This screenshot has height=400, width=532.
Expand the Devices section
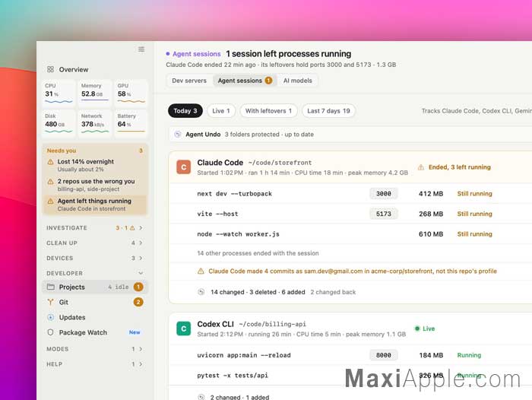95,258
